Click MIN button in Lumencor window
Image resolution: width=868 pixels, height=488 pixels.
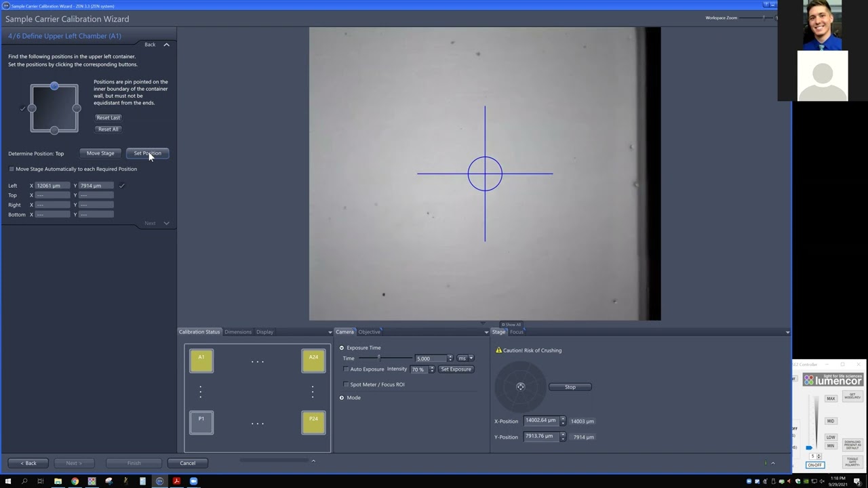click(831, 445)
